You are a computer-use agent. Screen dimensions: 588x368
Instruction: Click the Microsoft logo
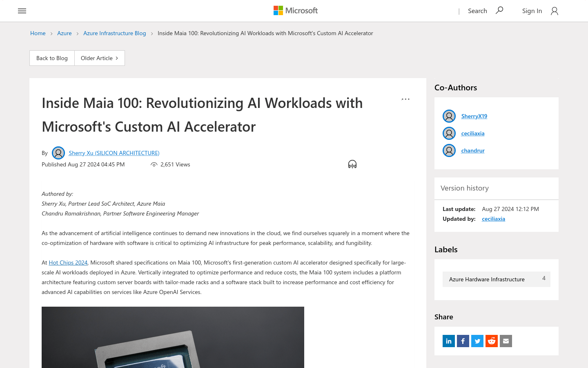296,11
